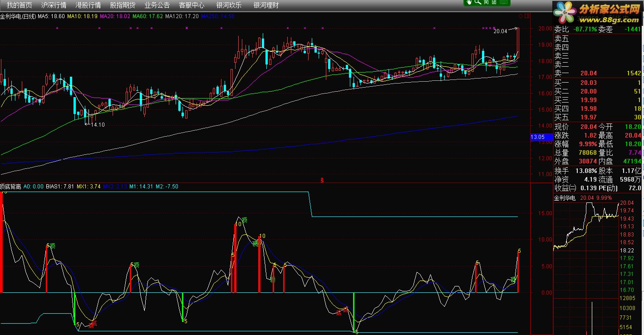
Task: Click the 12885 volume scale value
Action: [x=627, y=298]
